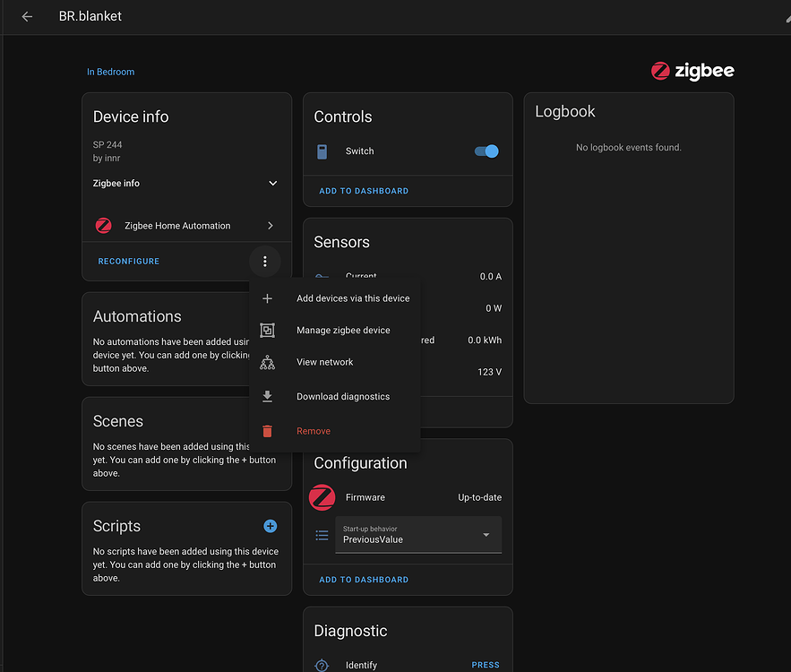Turn off the Switch toggle
Screen dimensions: 791x672
(x=486, y=151)
